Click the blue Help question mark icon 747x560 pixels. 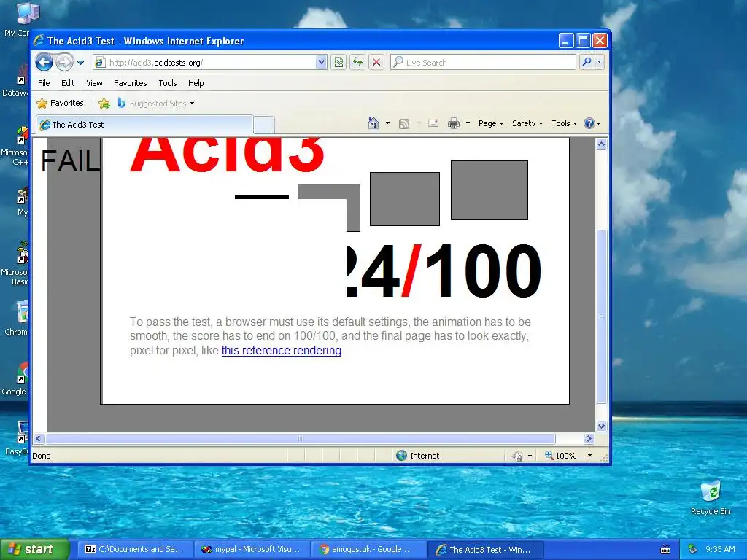tap(589, 123)
